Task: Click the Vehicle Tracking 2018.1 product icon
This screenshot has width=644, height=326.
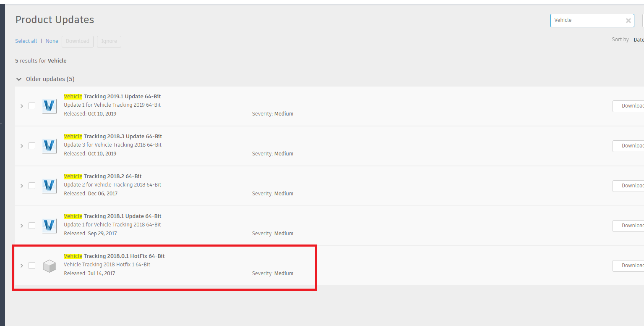Action: 49,226
